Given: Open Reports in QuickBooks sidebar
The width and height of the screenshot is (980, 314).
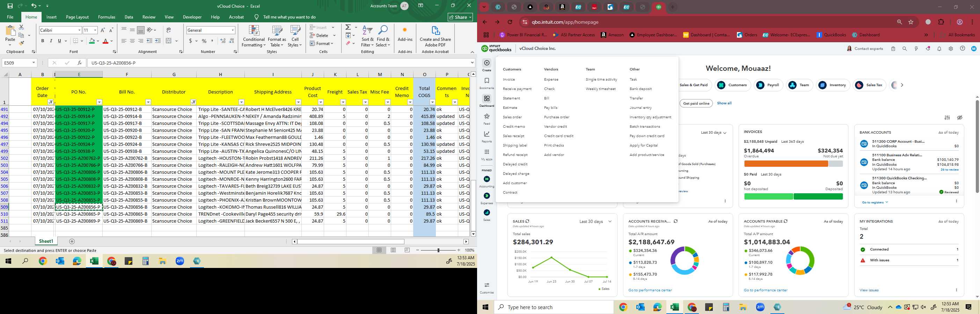Looking at the screenshot, I should click(x=487, y=137).
